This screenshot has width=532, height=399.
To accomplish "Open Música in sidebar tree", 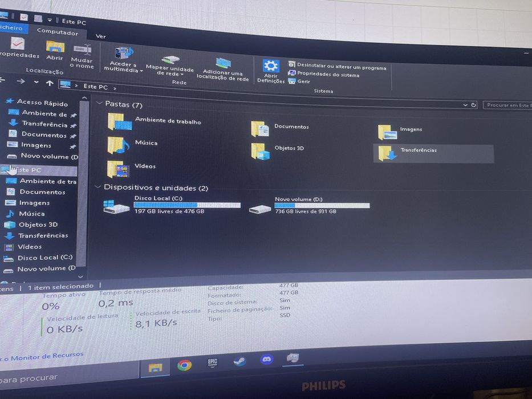I will [25, 214].
